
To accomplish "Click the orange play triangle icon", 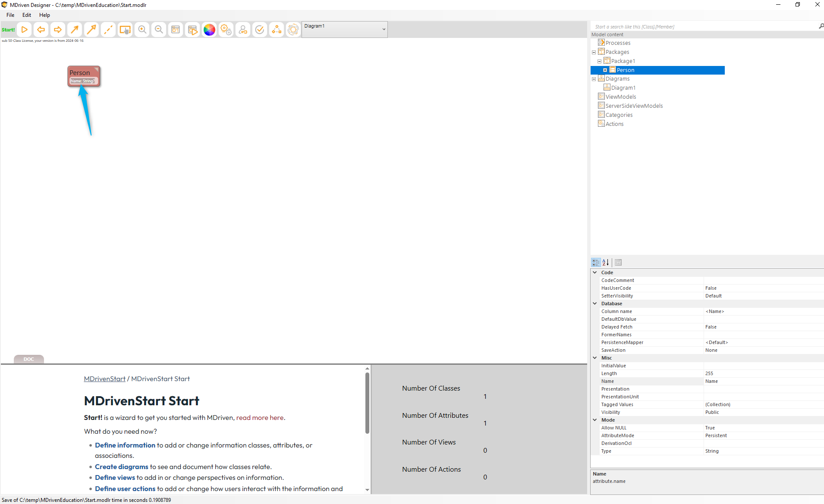I will [x=25, y=30].
